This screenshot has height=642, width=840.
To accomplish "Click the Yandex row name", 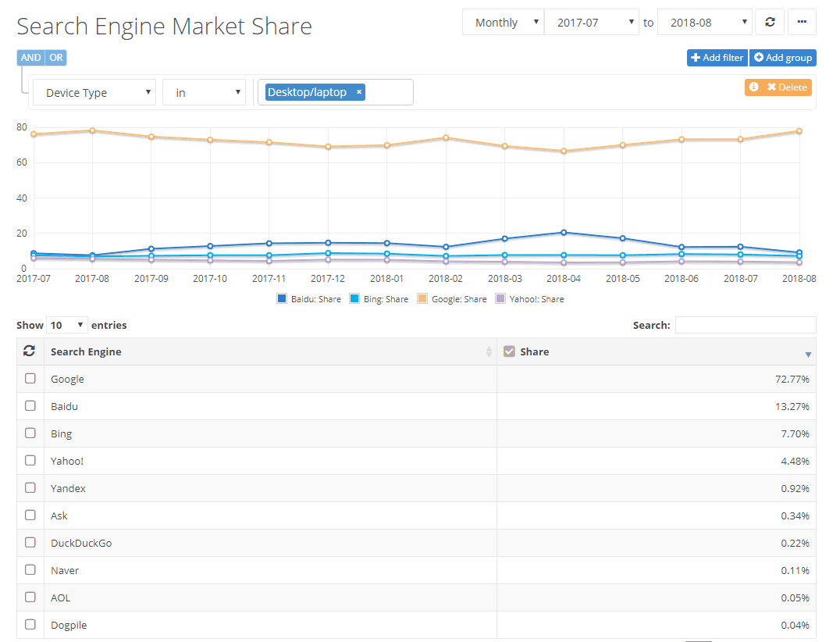I will point(68,488).
